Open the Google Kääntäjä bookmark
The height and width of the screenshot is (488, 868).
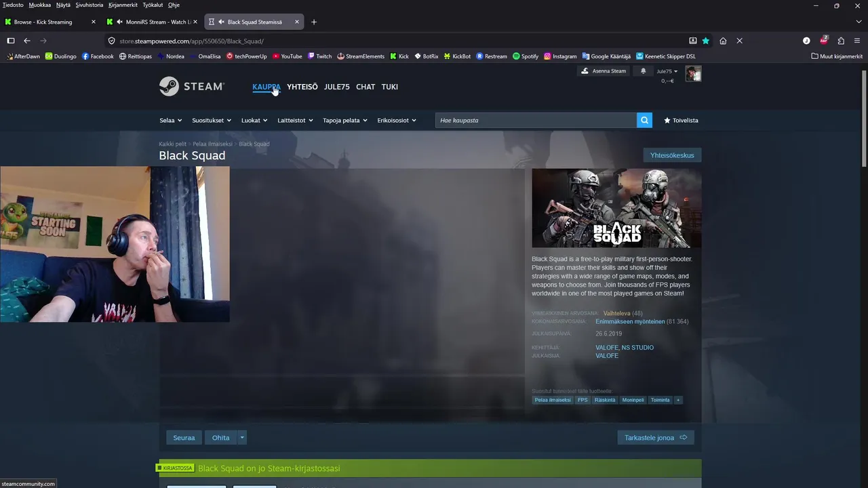[606, 56]
